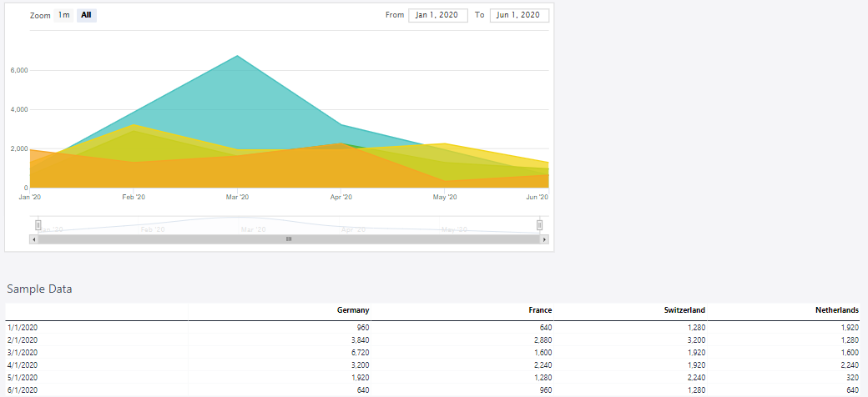The height and width of the screenshot is (397, 868).
Task: Click the Netherlands column header
Action: [837, 310]
